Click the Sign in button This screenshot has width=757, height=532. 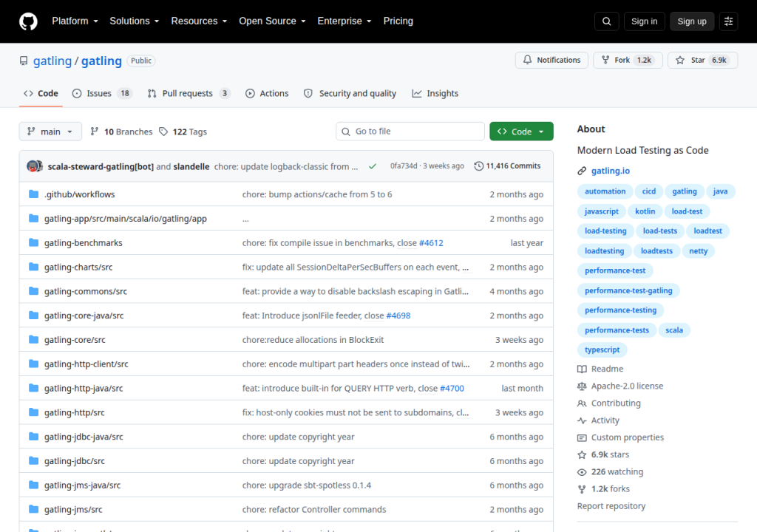click(644, 21)
